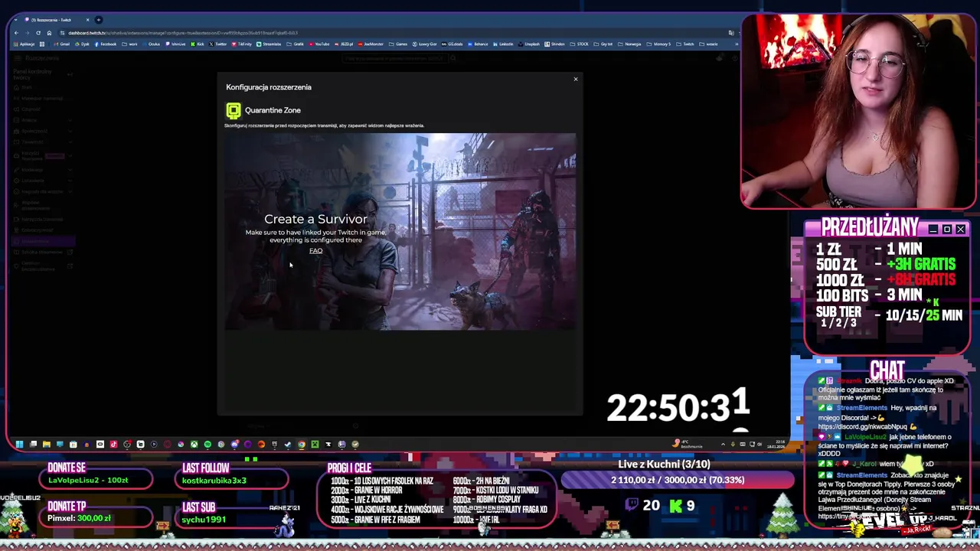Click the browser home button
The height and width of the screenshot is (551, 980).
49,33
